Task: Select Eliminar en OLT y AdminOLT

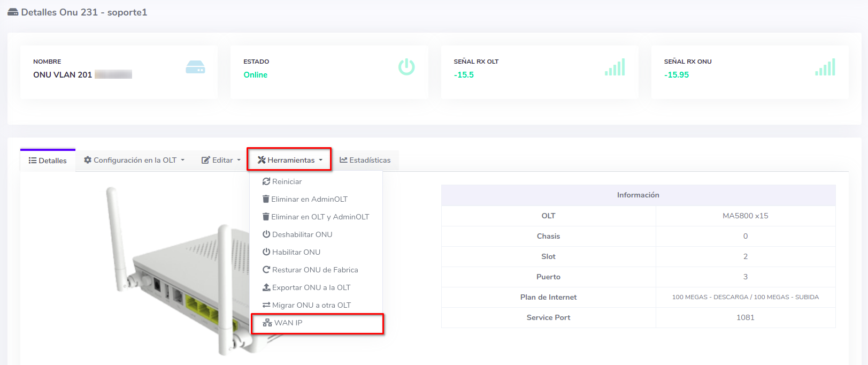Action: pos(320,217)
